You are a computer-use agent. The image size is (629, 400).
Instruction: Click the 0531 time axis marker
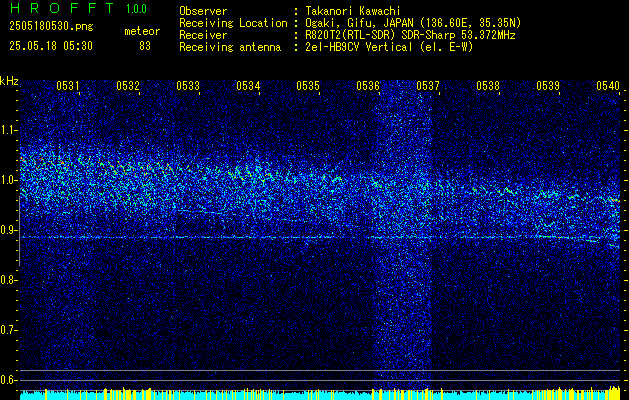pyautogui.click(x=67, y=85)
